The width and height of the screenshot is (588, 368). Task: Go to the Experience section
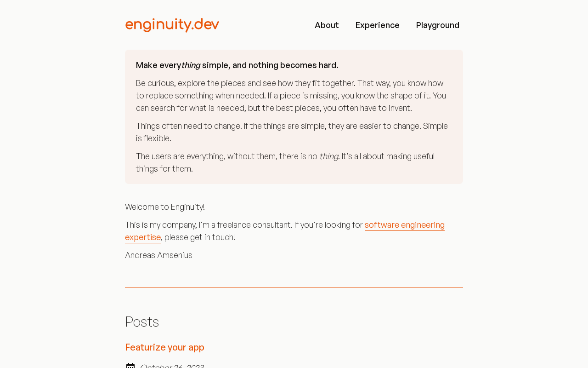coord(377,25)
